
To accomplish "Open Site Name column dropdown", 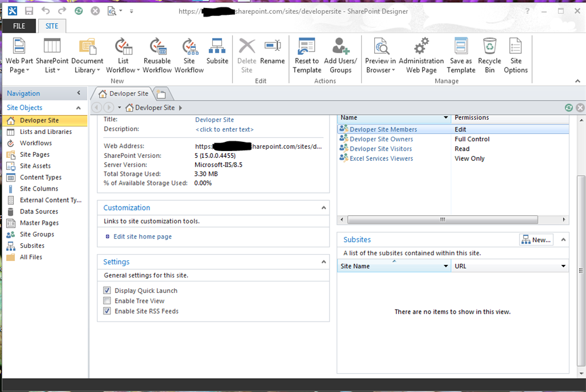I will 445,266.
